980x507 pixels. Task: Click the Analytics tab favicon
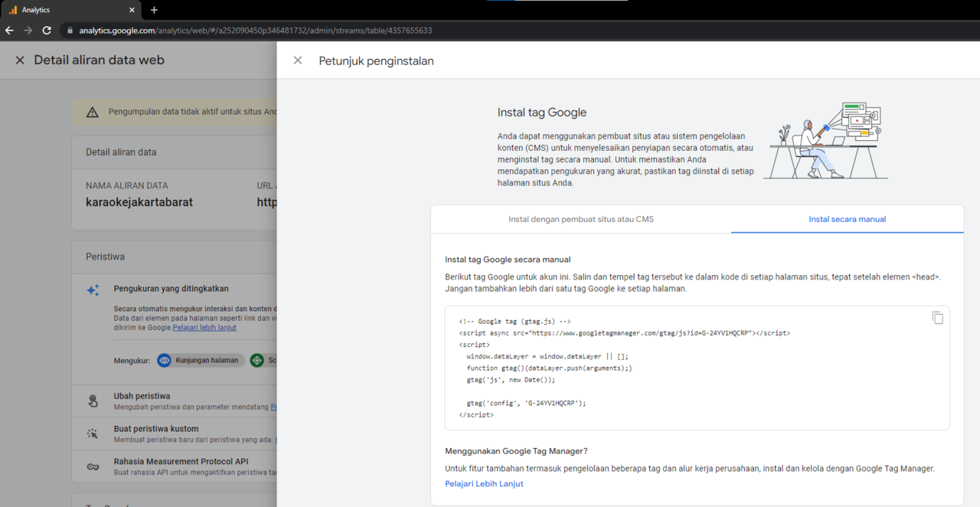(12, 10)
